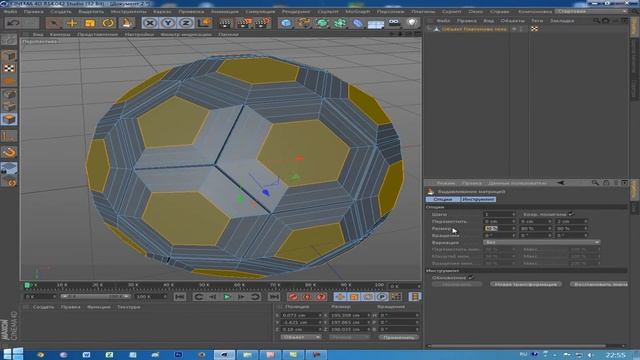Select Platonic object in Object manager
640x360 pixels.
(474, 29)
